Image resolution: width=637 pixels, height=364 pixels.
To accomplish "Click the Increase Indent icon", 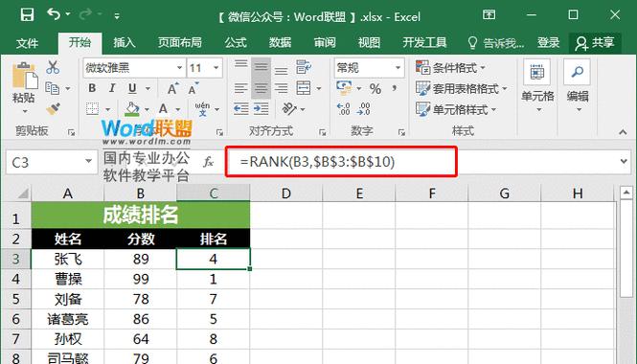I will [x=262, y=109].
